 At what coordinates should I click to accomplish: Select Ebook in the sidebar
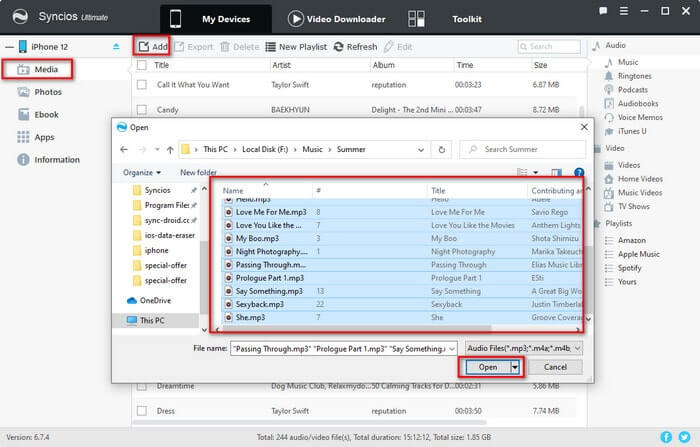[x=38, y=115]
